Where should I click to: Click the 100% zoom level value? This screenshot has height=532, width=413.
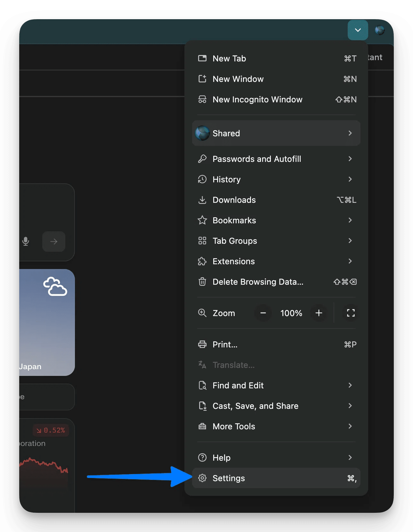pyautogui.click(x=291, y=313)
